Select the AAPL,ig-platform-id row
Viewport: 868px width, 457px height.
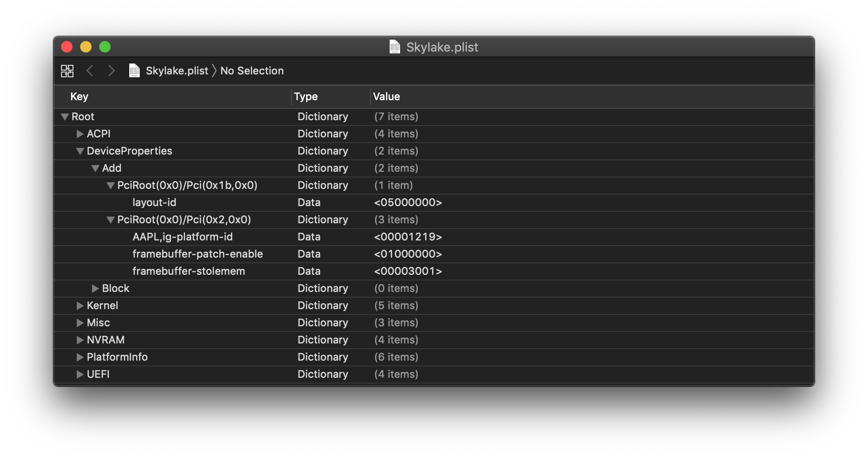(x=183, y=237)
